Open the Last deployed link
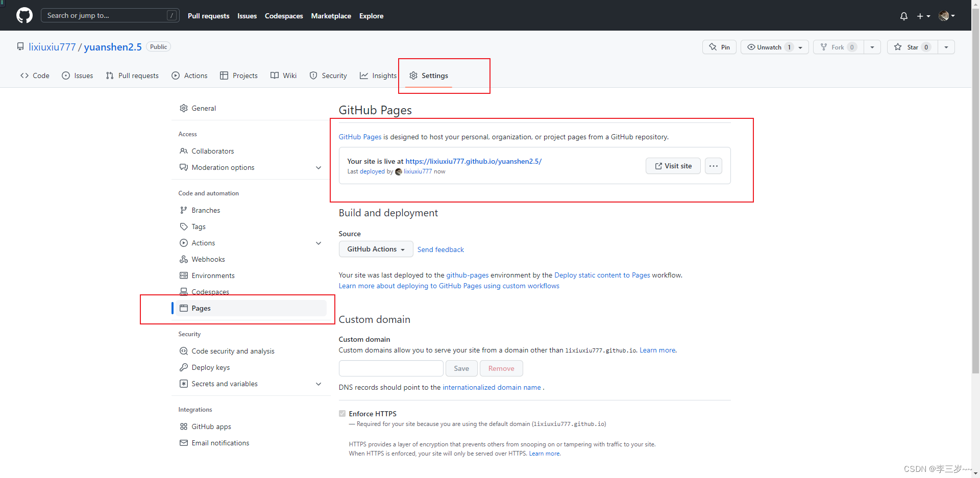Screen dimensions: 980x478 tap(372, 171)
